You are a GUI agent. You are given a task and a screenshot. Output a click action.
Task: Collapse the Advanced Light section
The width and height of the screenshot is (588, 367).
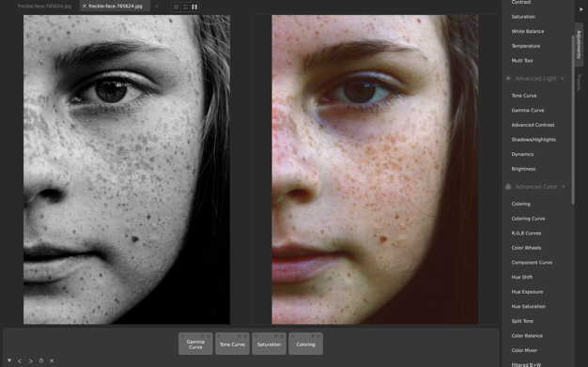pos(563,79)
